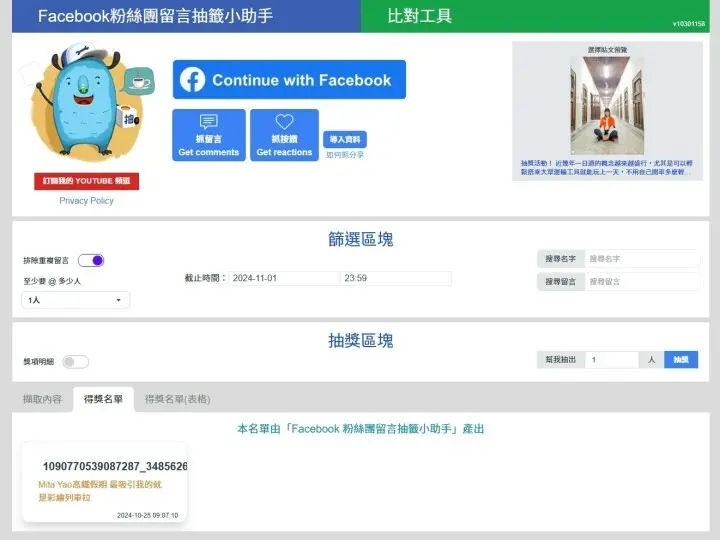Toggle the 排除重複留言 switch off
Screen dimensions: 720x540
[91, 260]
